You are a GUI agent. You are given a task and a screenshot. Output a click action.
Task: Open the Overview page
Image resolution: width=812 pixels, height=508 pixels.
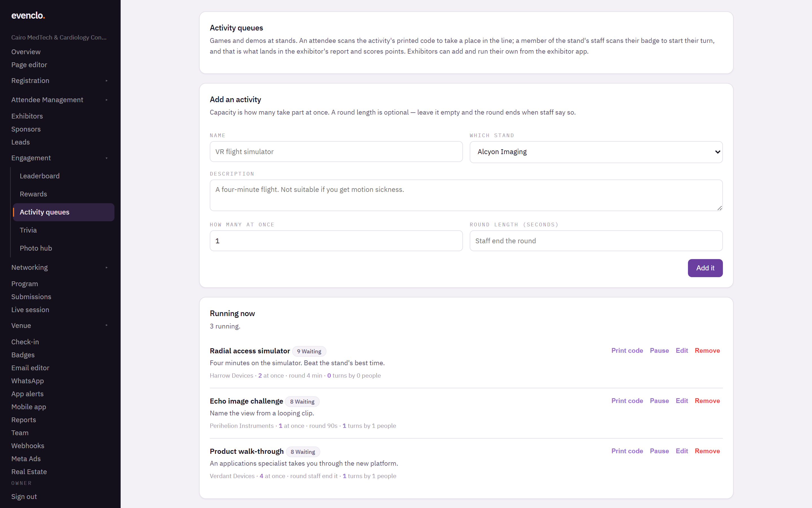(26, 52)
